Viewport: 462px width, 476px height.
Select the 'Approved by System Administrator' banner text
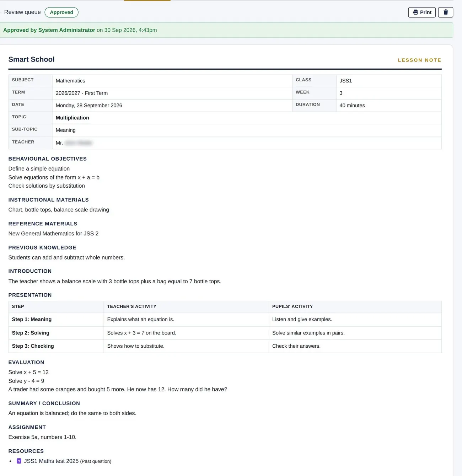coord(49,30)
